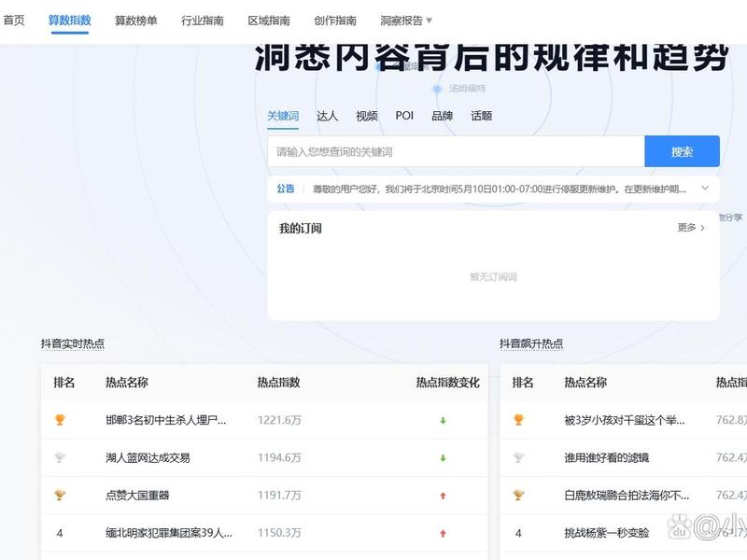This screenshot has width=747, height=560.
Task: Open 更多 in 我的订阅 panel
Action: [x=691, y=228]
